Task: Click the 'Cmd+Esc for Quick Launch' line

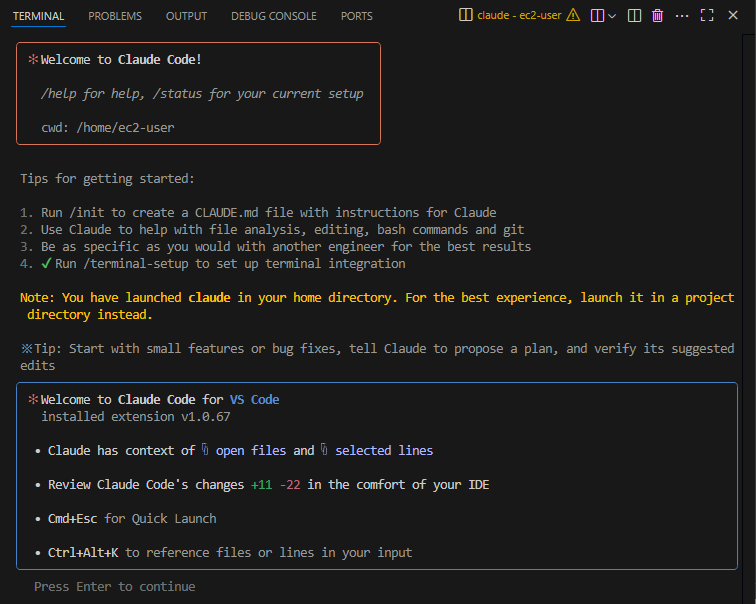Action: 132,519
